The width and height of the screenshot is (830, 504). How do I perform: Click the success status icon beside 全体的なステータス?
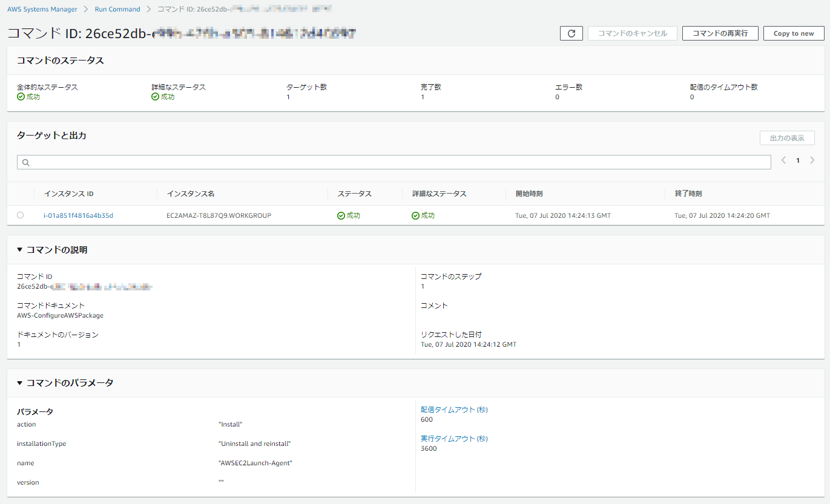coord(20,97)
